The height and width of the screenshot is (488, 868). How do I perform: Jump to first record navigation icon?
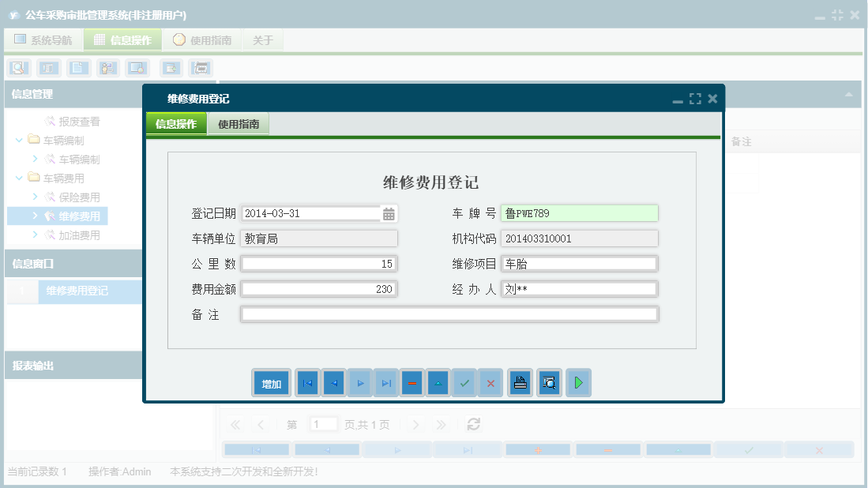coord(306,382)
